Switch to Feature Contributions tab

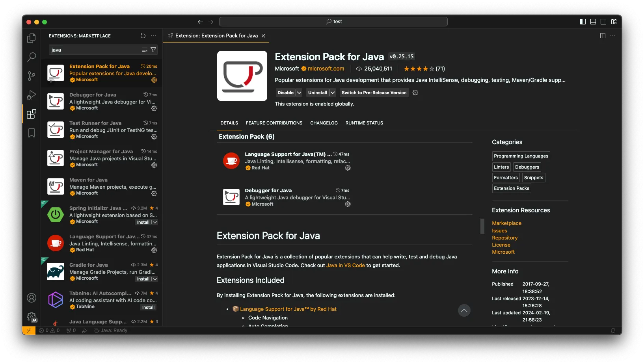point(274,123)
